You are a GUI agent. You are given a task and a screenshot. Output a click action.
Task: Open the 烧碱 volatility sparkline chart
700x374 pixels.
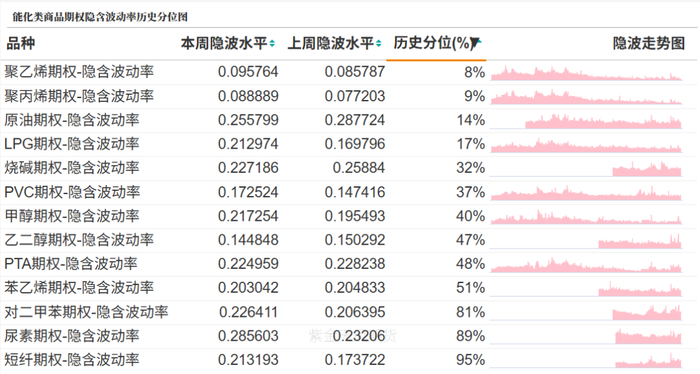click(586, 169)
